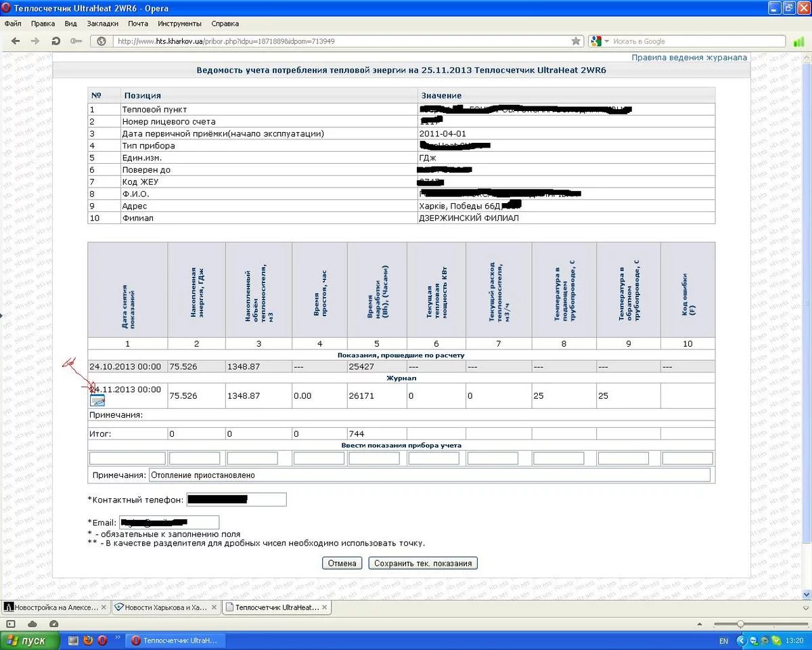This screenshot has height=650, width=812.
Task: Click the EN language indicator in tray
Action: [x=723, y=641]
